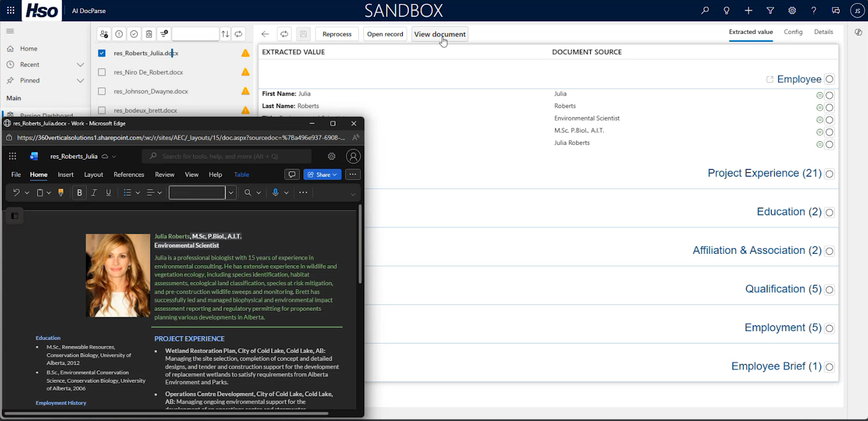This screenshot has width=868, height=421.
Task: Toggle Bold formatting in Word toolbar
Action: [79, 193]
